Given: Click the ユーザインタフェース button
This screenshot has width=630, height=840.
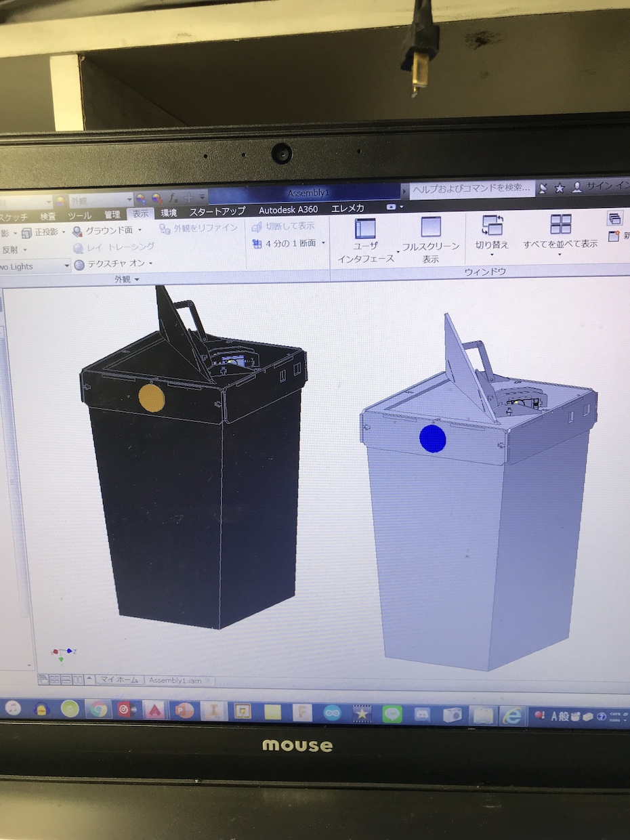Looking at the screenshot, I should tap(366, 239).
